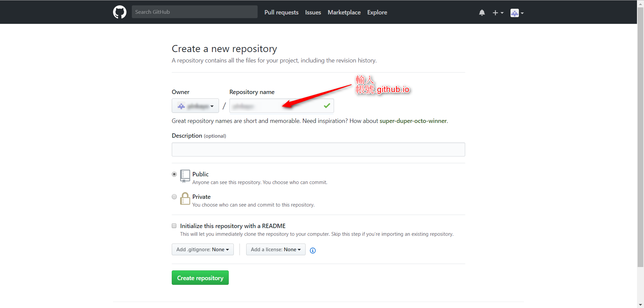Open the Add .gitignore dropdown

point(203,249)
